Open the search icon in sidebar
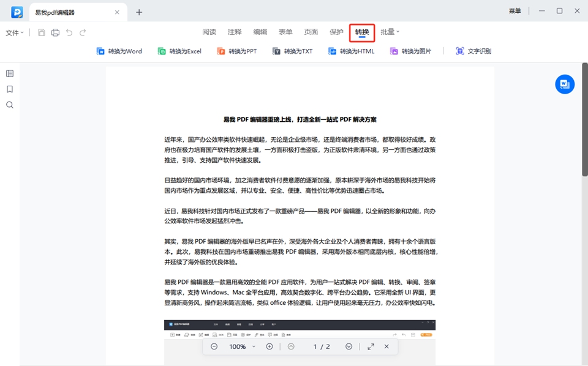The height and width of the screenshot is (366, 588). (x=10, y=105)
